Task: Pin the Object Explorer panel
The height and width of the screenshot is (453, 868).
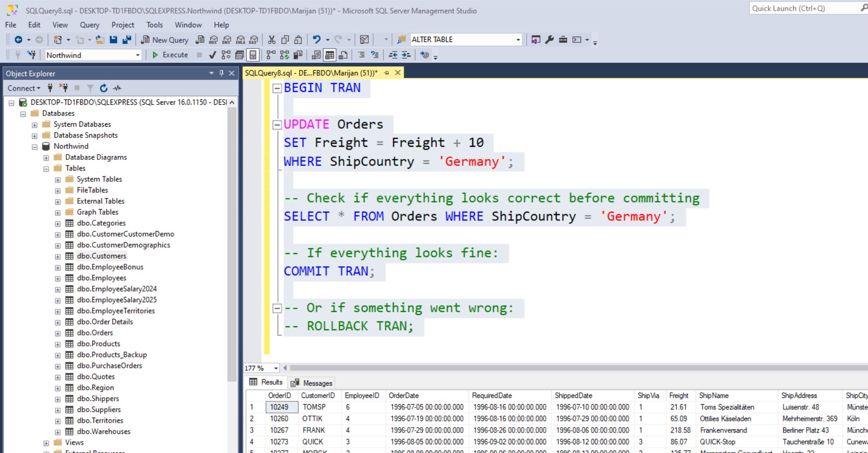Action: click(x=222, y=73)
